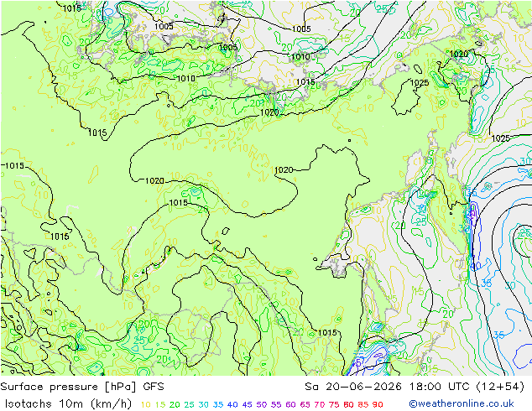Select legend value 65 in isotachs scale
This screenshot has width=532, height=411.
(305, 404)
